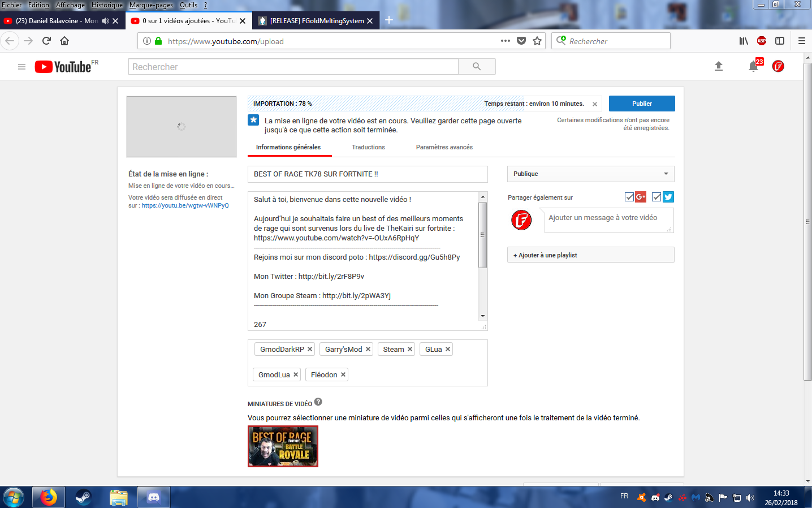The width and height of the screenshot is (812, 508).
Task: Open the youtu.be video link
Action: [x=185, y=205]
